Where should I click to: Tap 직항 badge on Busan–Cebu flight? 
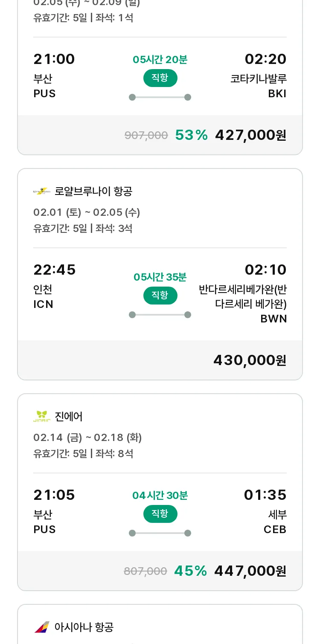[160, 513]
